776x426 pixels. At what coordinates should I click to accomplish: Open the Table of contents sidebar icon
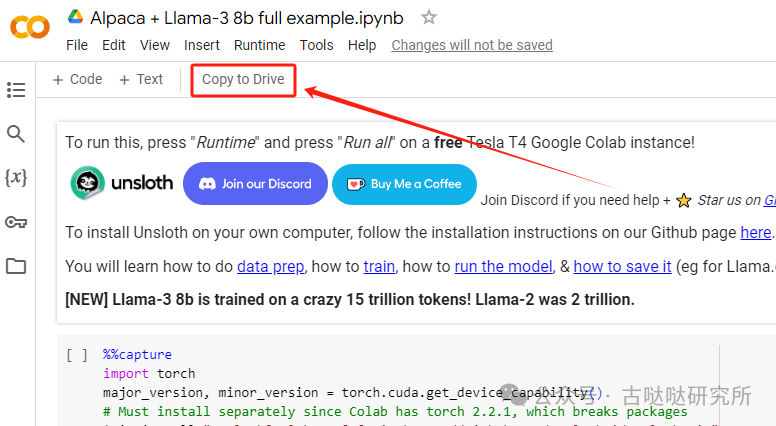[x=16, y=90]
